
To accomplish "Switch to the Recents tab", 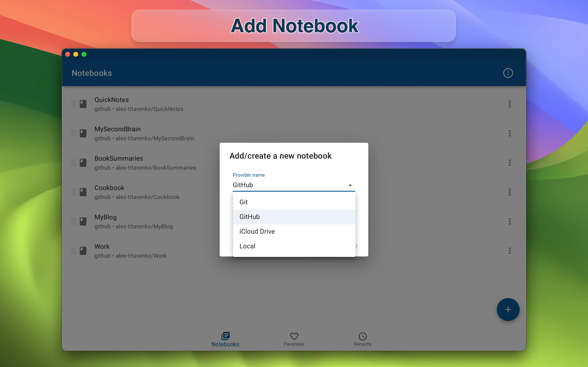I will point(362,339).
